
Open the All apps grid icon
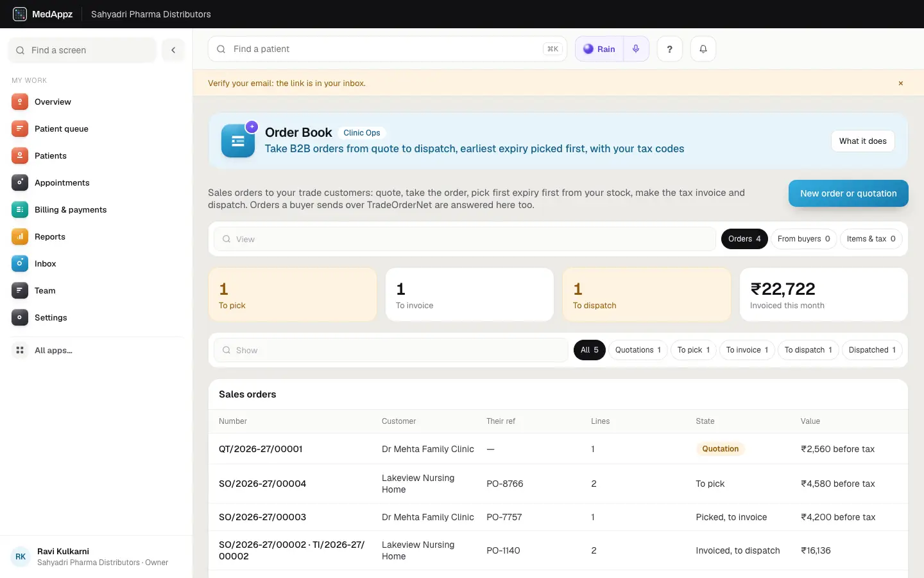pos(20,350)
